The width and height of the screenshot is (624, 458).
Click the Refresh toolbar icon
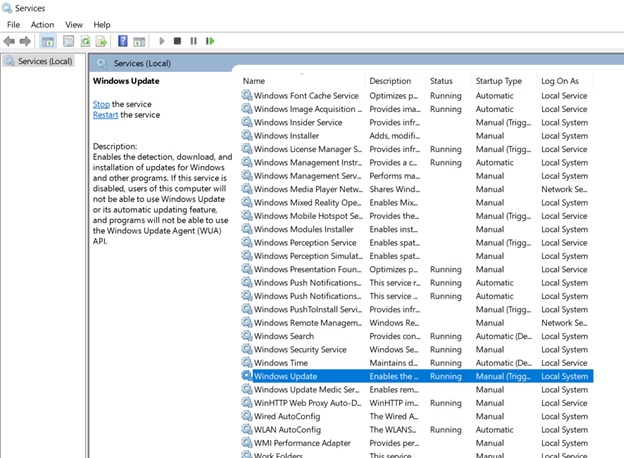tap(86, 41)
